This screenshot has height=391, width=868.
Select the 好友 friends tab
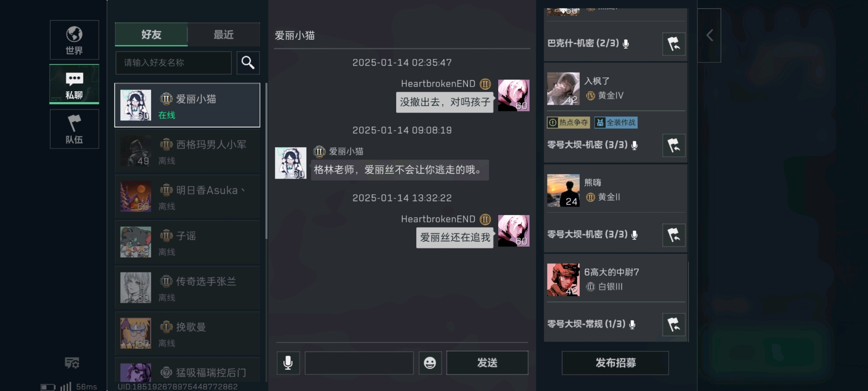(x=151, y=34)
